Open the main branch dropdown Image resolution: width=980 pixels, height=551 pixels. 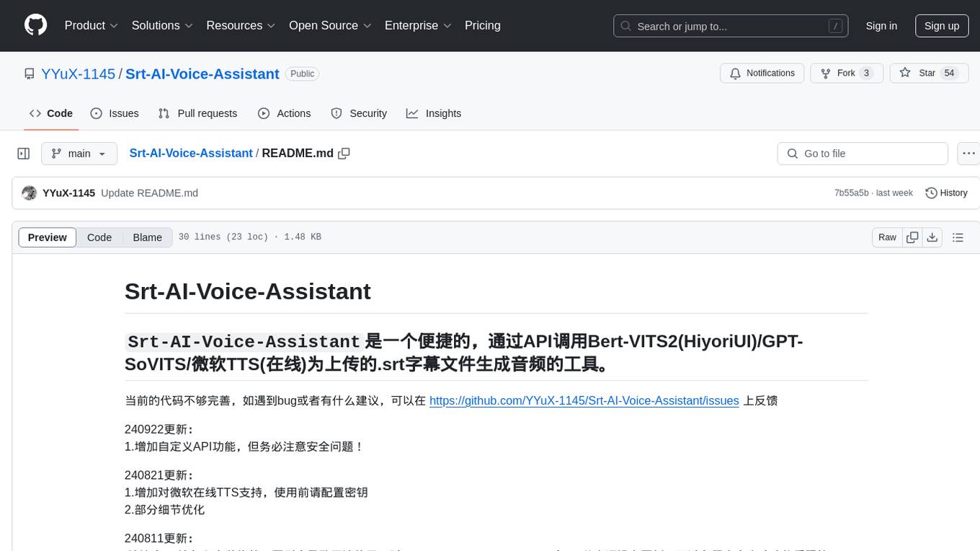click(79, 154)
